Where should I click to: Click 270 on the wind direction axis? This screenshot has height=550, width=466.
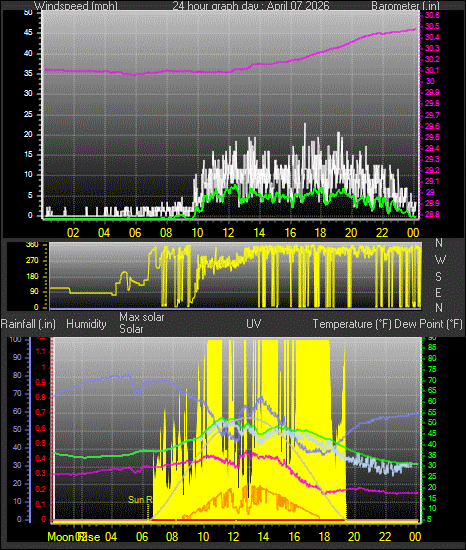(32, 261)
